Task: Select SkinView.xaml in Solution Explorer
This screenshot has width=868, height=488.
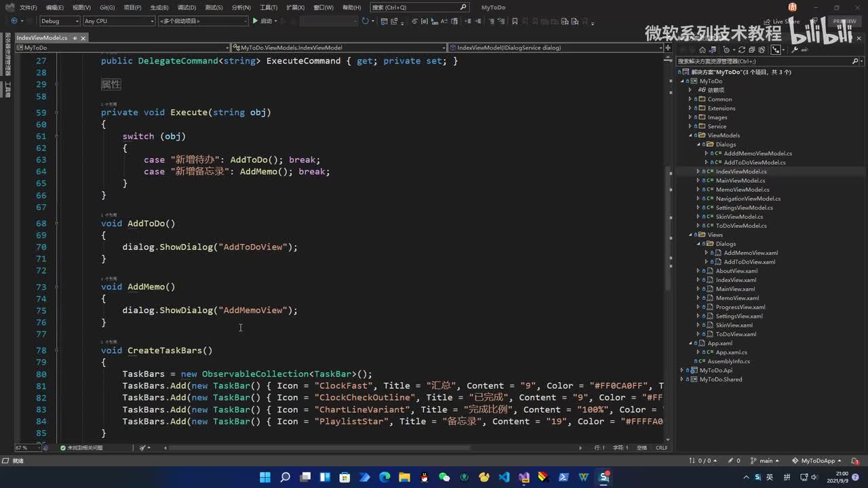Action: point(734,325)
